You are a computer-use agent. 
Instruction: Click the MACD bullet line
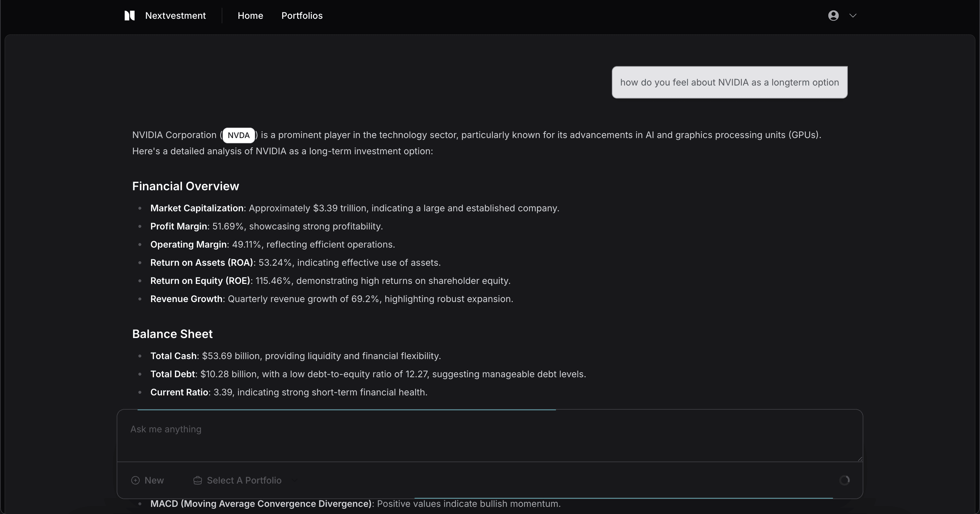(x=355, y=504)
